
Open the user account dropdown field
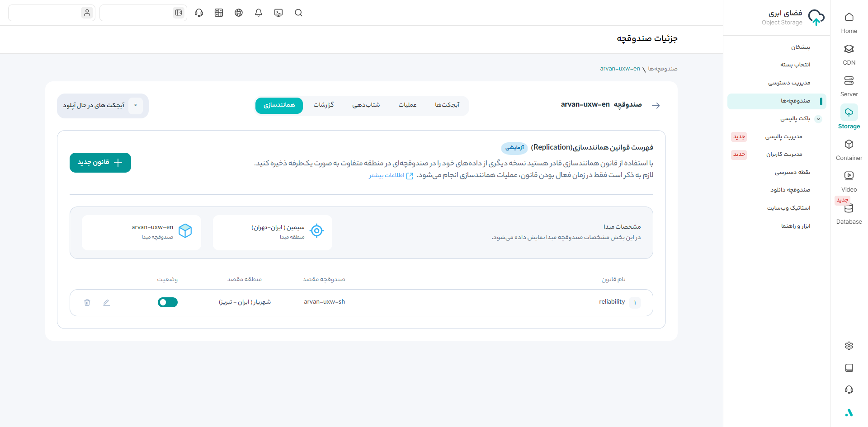point(52,13)
